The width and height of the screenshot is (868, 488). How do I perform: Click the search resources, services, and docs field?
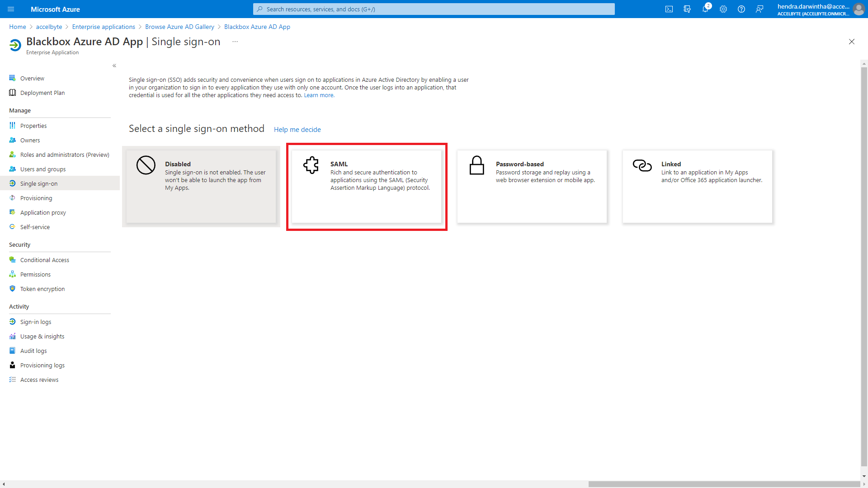[434, 9]
